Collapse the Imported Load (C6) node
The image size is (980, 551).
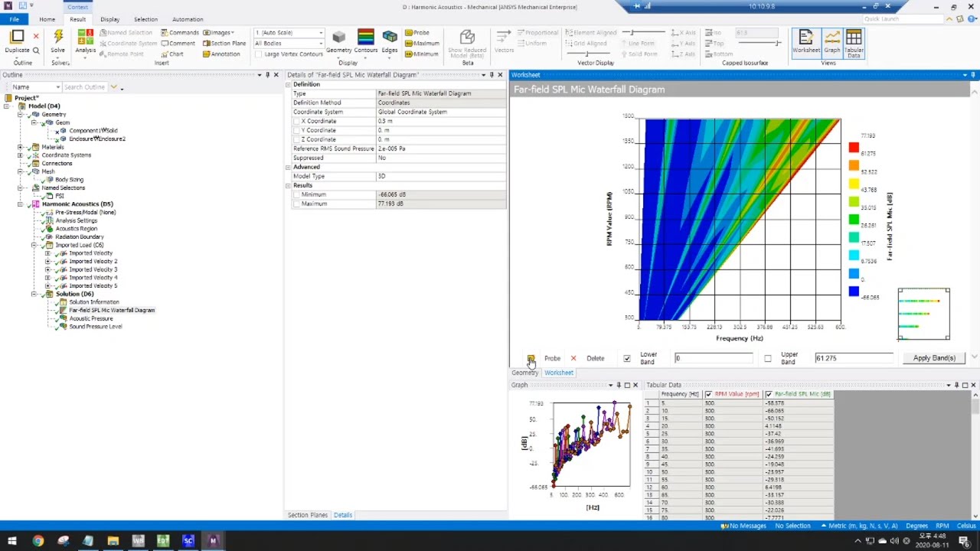click(34, 245)
